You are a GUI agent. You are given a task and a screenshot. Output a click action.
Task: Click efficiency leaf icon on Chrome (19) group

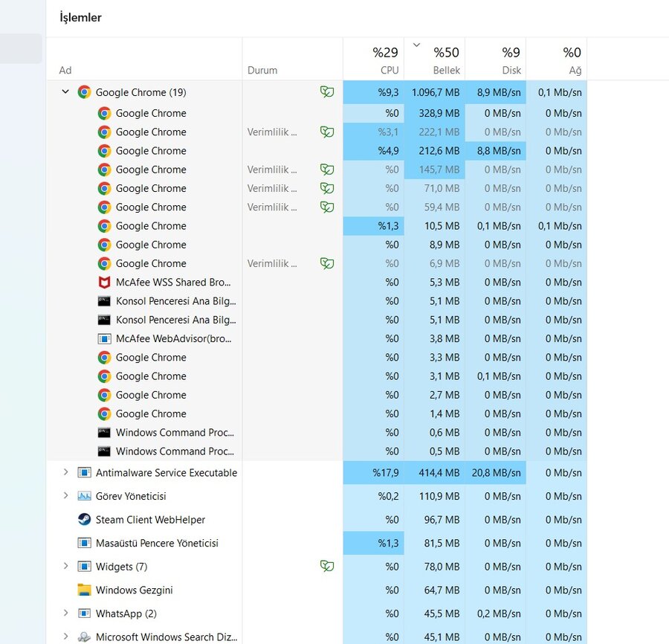click(326, 92)
